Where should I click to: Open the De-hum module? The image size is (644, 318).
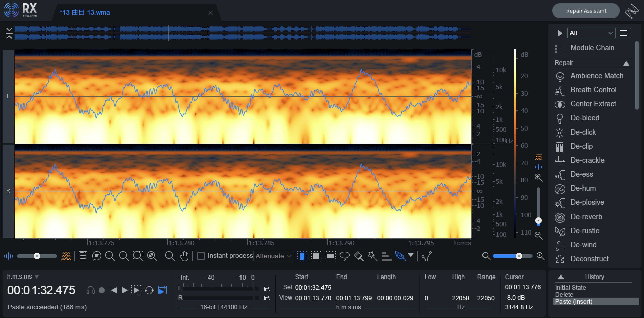(x=583, y=188)
